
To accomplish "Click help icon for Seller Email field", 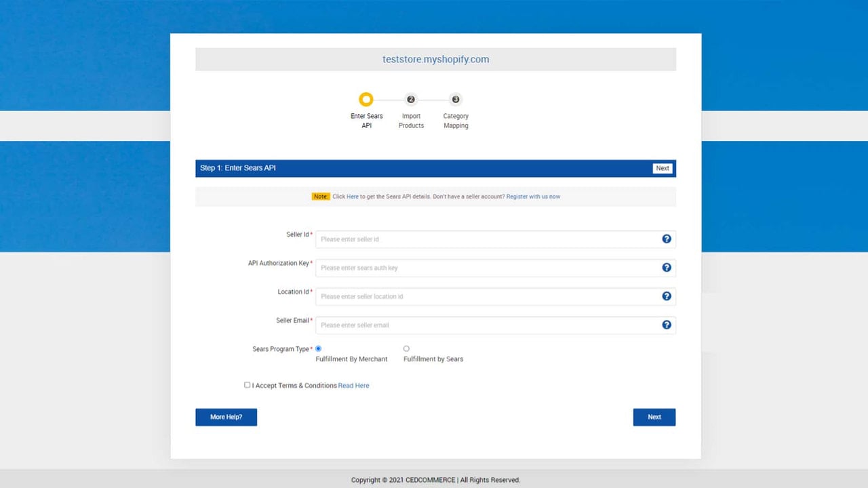I will coord(667,325).
